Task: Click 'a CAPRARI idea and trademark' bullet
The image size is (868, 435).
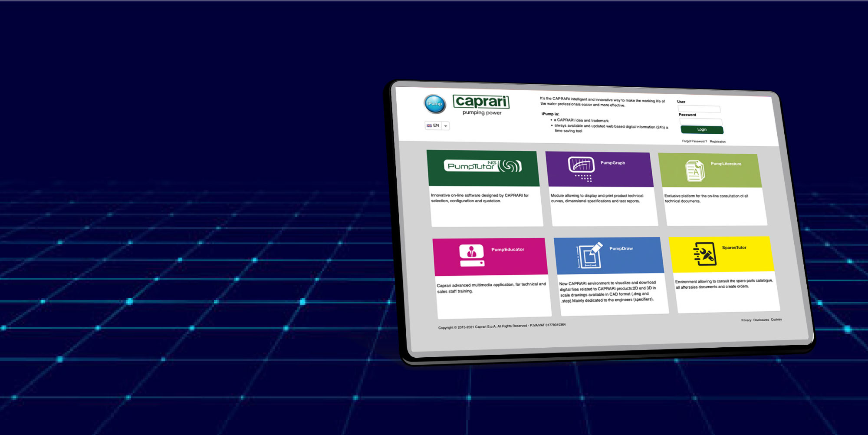Action: [581, 120]
